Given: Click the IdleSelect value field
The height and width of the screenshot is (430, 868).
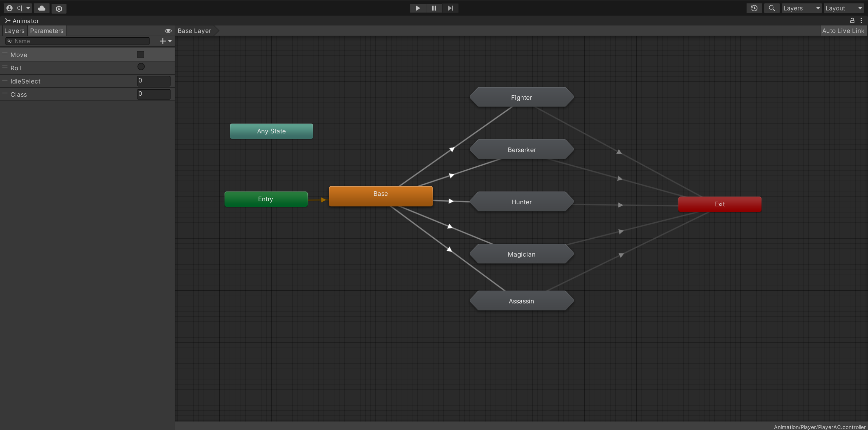Looking at the screenshot, I should 153,81.
